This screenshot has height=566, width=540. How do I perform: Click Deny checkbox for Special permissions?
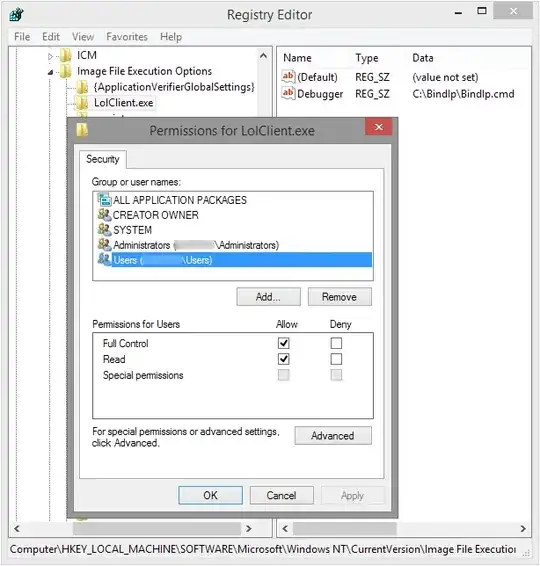[x=336, y=375]
